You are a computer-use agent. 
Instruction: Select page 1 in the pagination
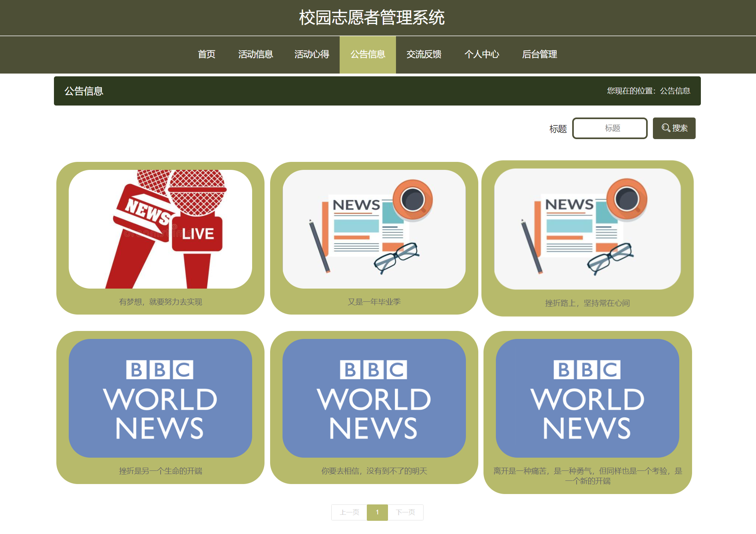pos(377,512)
